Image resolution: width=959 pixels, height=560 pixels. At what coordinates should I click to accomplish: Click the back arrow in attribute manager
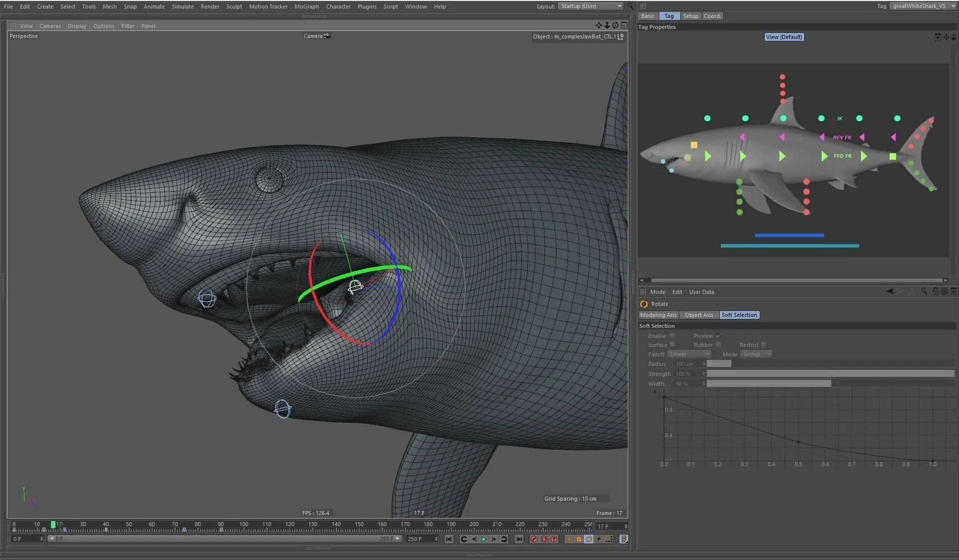890,291
